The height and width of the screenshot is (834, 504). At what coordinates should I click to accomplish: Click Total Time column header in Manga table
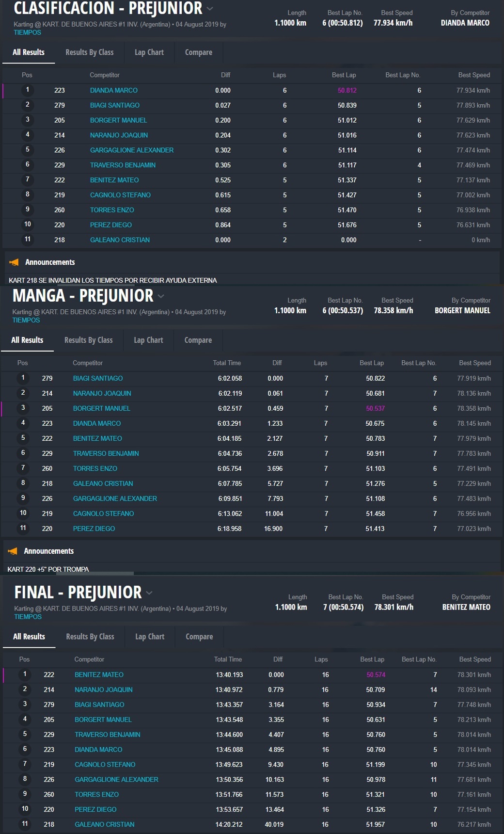coord(227,363)
